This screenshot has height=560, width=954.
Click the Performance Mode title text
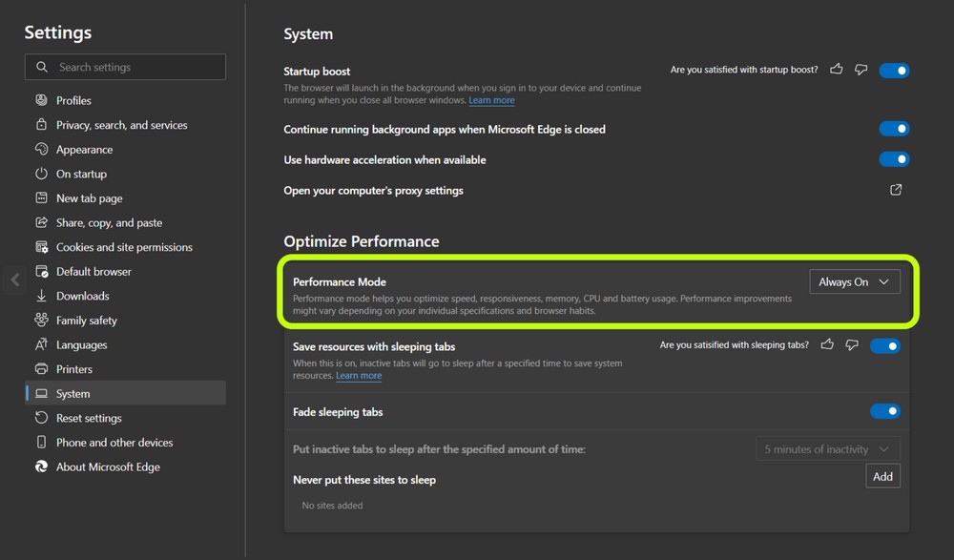point(340,281)
